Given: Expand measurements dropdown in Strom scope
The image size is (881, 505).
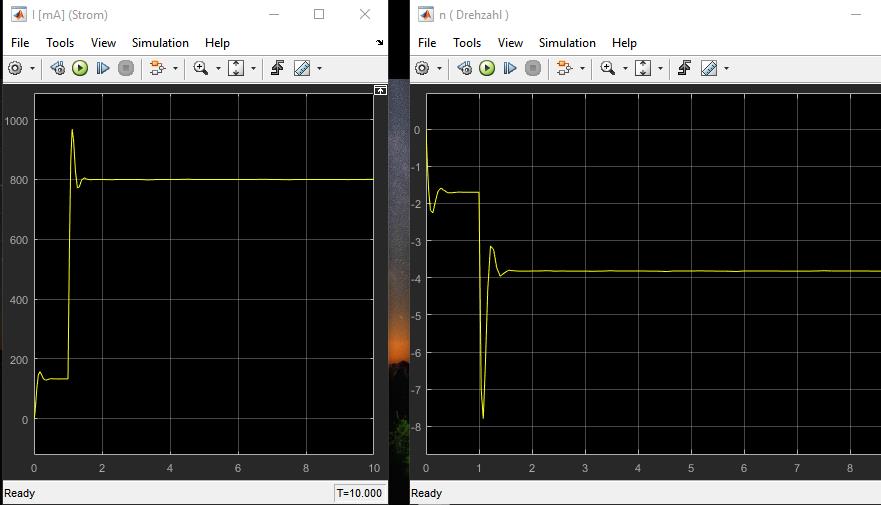Looking at the screenshot, I should coord(320,69).
